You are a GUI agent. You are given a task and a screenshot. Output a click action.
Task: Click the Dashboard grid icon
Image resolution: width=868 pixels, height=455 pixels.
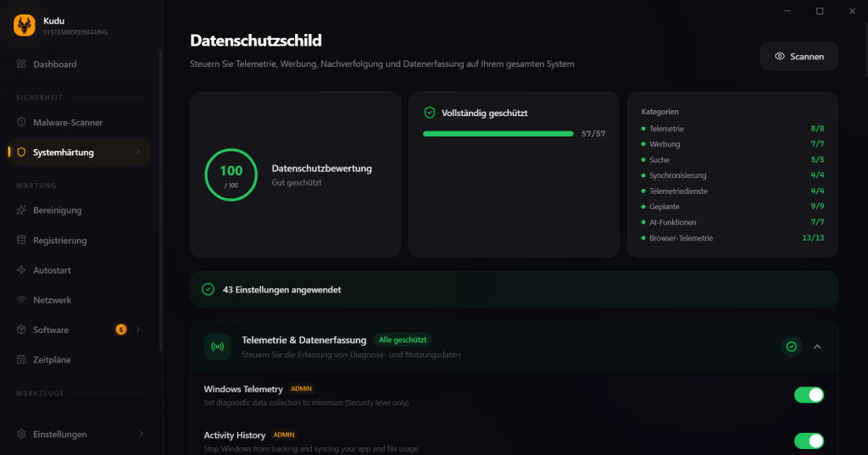pyautogui.click(x=21, y=64)
